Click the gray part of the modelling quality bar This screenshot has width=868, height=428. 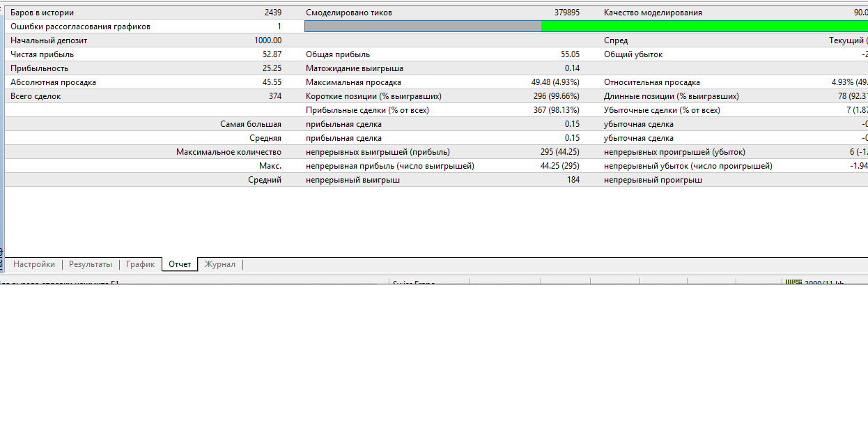pos(423,26)
